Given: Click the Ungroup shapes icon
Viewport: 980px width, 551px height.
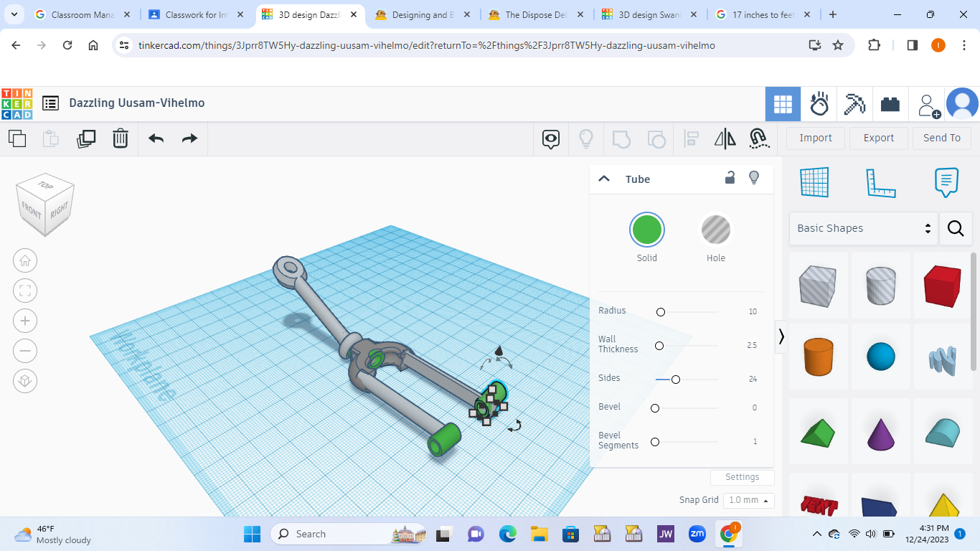Looking at the screenshot, I should tap(656, 138).
